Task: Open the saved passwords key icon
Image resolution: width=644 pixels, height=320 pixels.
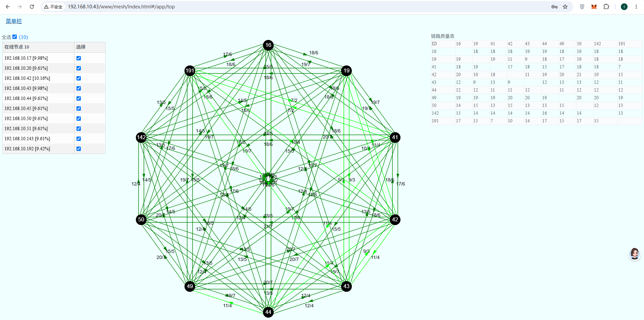Action: [554, 7]
